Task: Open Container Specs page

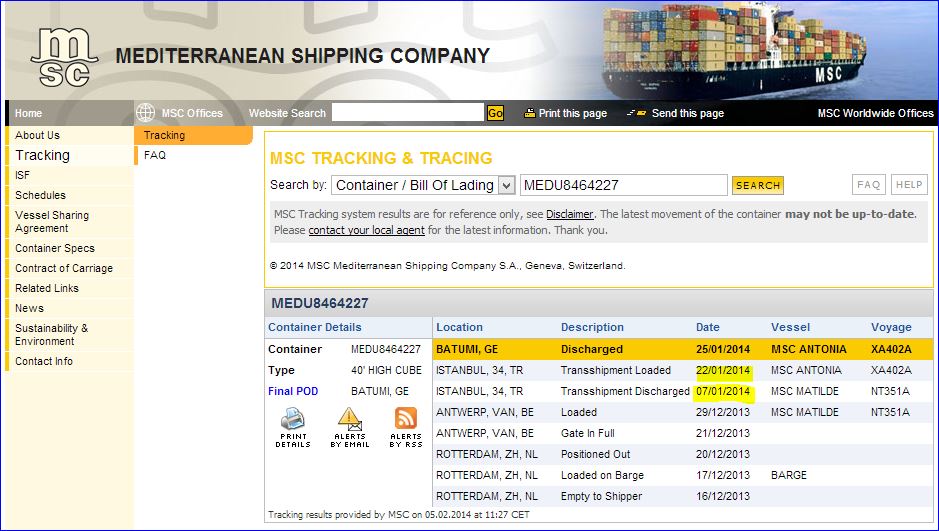Action: (x=55, y=248)
